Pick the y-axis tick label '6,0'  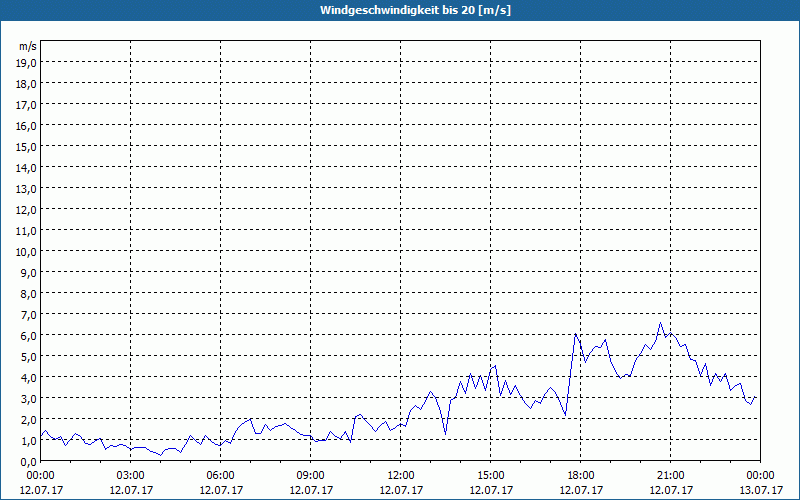[30, 336]
